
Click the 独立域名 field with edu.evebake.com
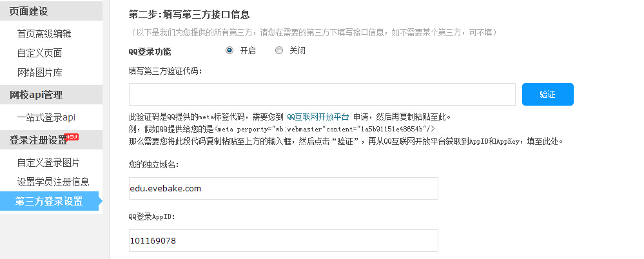pyautogui.click(x=283, y=188)
